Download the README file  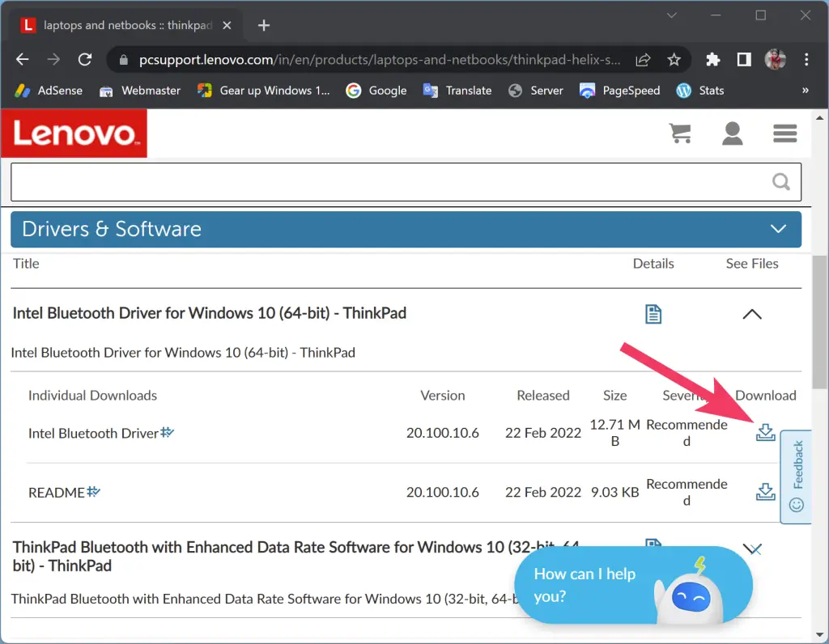[765, 491]
